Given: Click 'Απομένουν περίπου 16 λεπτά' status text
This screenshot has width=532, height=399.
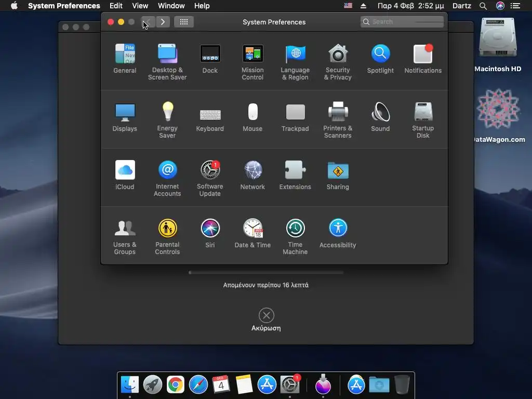Looking at the screenshot, I should [266, 285].
